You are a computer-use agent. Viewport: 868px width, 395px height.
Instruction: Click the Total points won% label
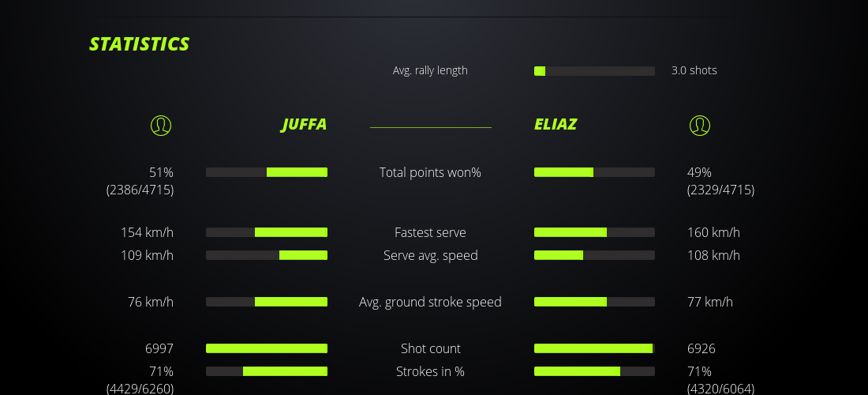point(430,172)
